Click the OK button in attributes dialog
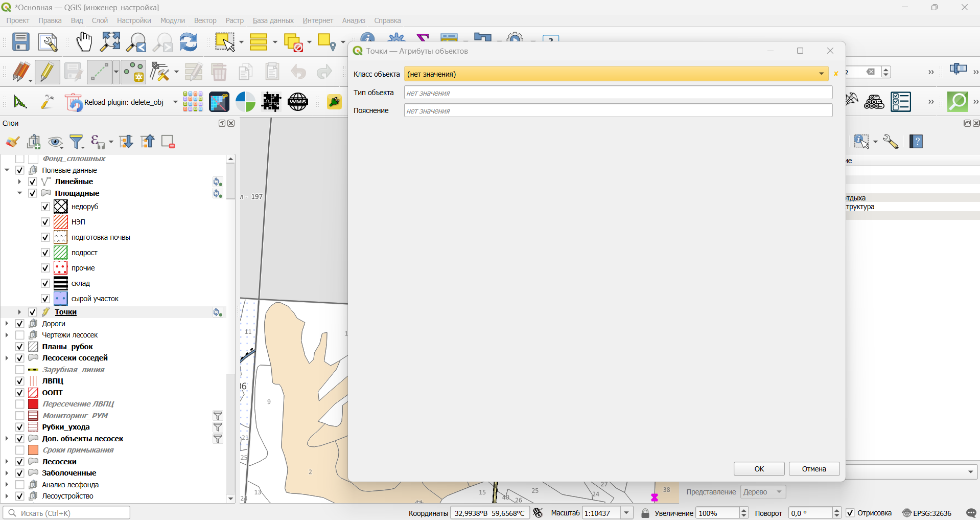 [759, 469]
